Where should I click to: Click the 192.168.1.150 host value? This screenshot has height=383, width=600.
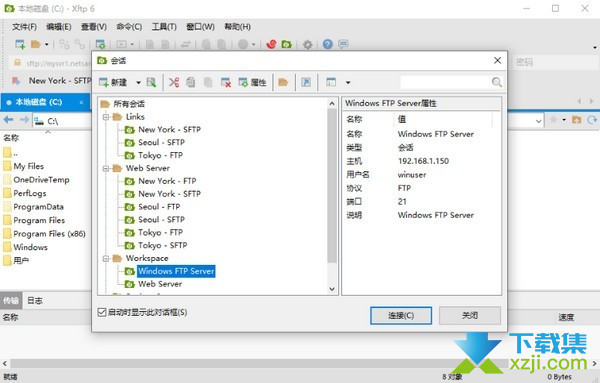click(x=423, y=161)
